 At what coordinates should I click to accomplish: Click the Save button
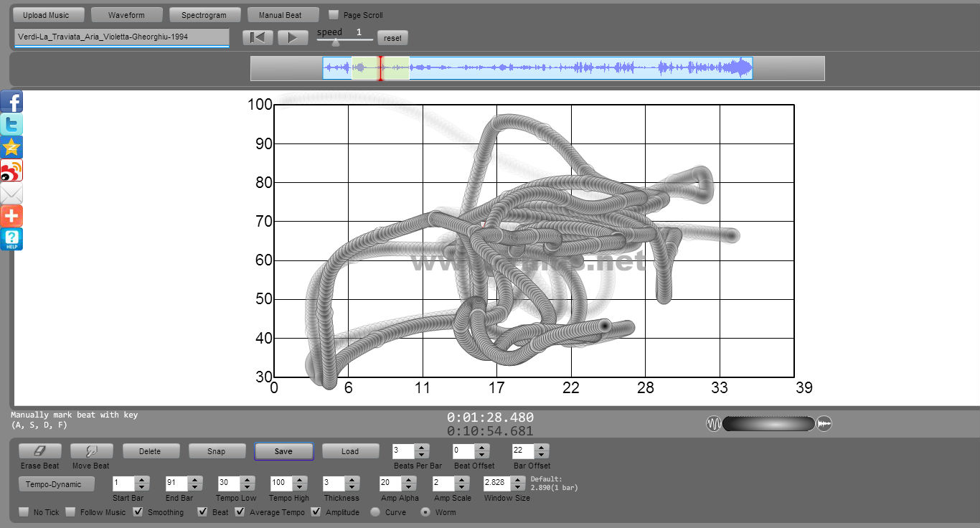(x=283, y=451)
